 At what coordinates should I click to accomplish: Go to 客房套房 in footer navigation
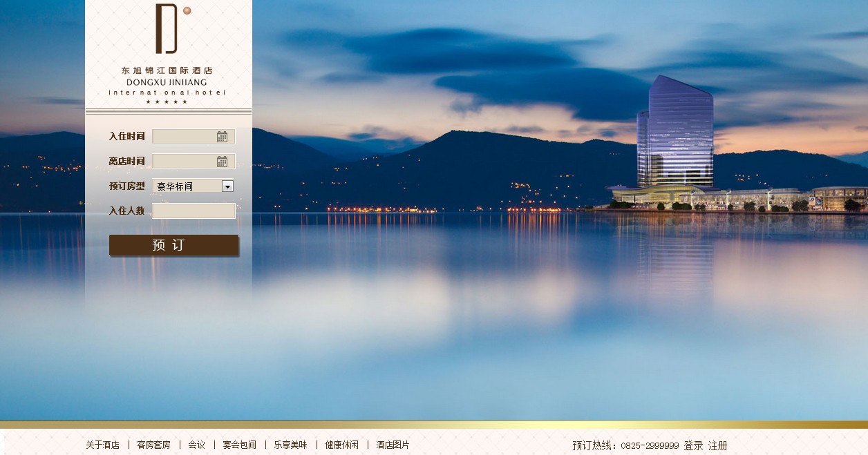click(x=153, y=445)
